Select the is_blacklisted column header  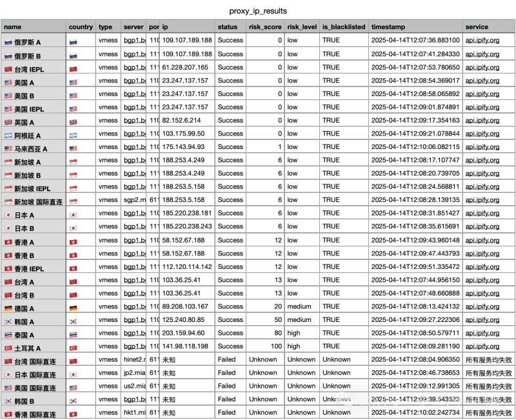344,26
